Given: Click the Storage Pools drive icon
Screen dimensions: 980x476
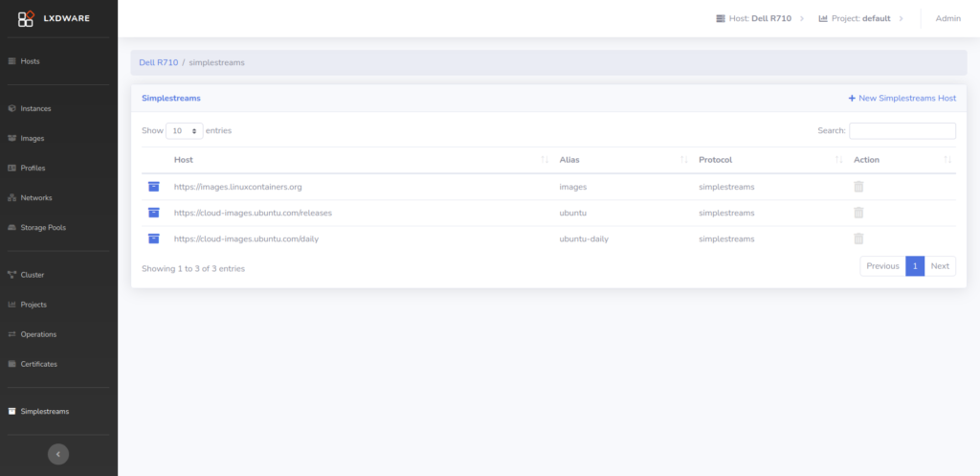Looking at the screenshot, I should 11,228.
